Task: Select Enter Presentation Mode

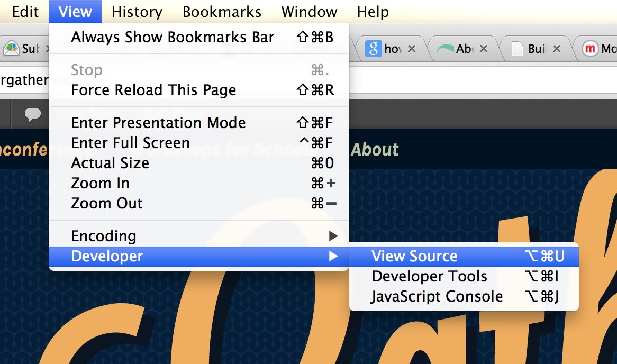Action: (x=199, y=123)
